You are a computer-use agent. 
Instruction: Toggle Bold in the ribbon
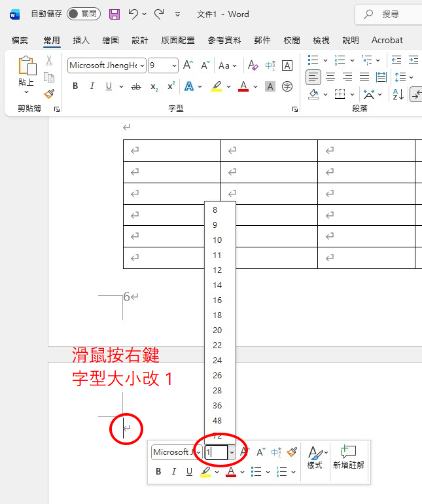tap(75, 86)
